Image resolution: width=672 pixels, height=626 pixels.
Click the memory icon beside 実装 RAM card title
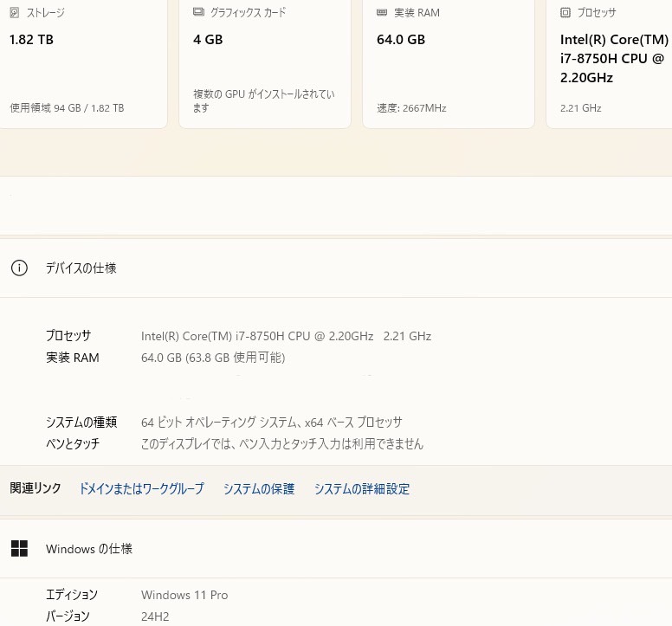(382, 13)
